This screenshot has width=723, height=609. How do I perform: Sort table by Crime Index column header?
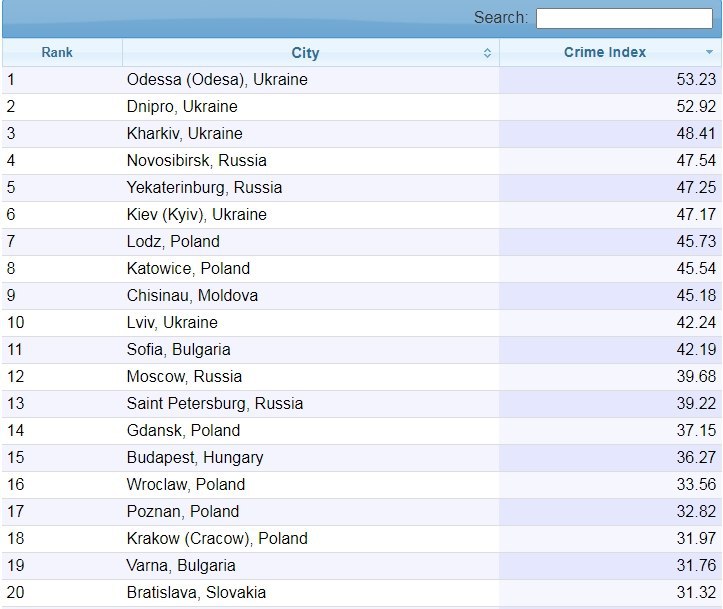(610, 53)
